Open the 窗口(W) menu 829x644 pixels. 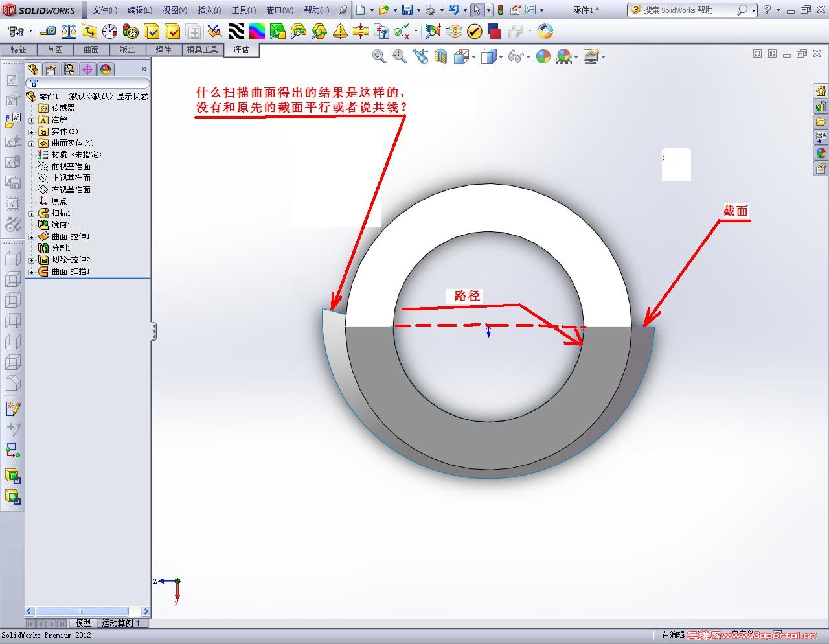pos(280,10)
